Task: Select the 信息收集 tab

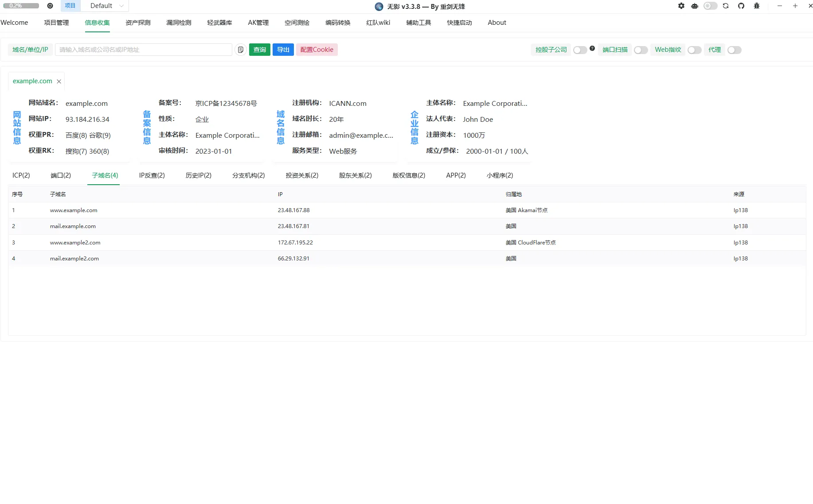Action: click(97, 23)
